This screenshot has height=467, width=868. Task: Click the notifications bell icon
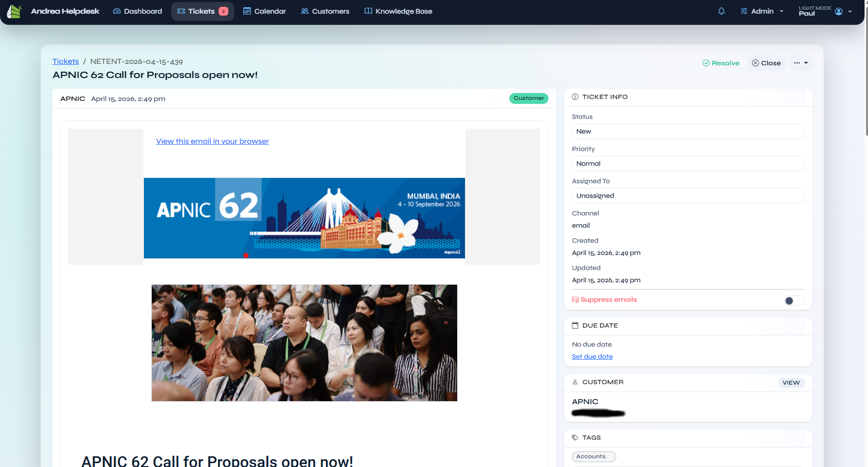point(721,11)
